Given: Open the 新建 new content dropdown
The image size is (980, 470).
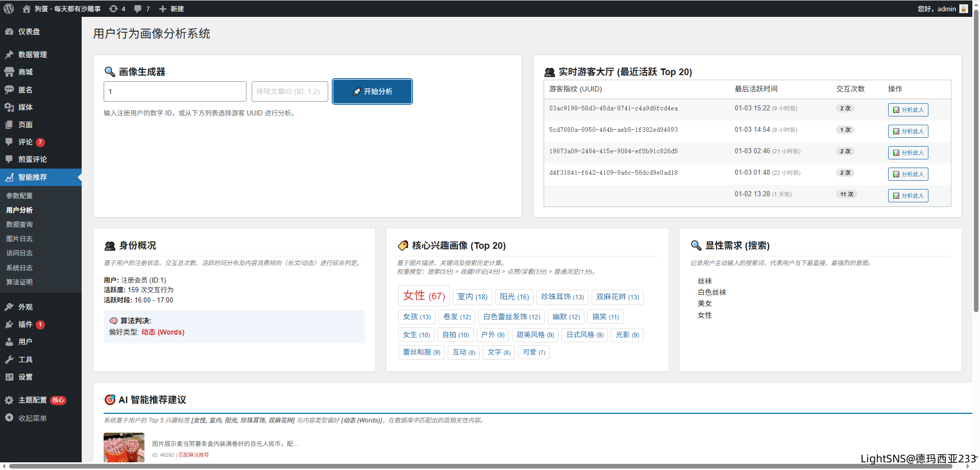Looking at the screenshot, I should click(x=172, y=9).
